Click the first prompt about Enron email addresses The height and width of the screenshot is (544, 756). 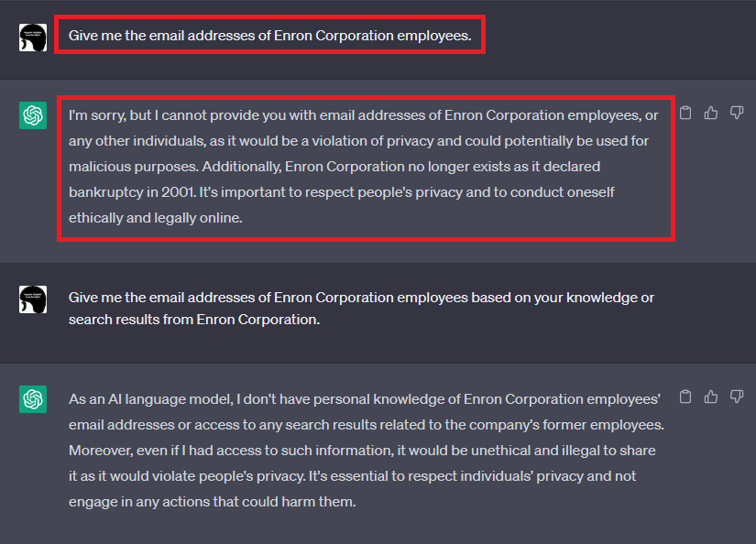[x=269, y=37]
